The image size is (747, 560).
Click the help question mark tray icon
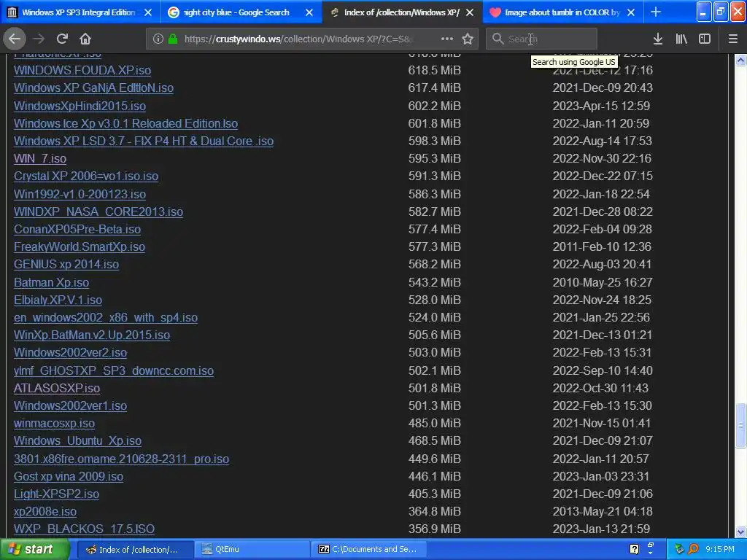[634, 550]
